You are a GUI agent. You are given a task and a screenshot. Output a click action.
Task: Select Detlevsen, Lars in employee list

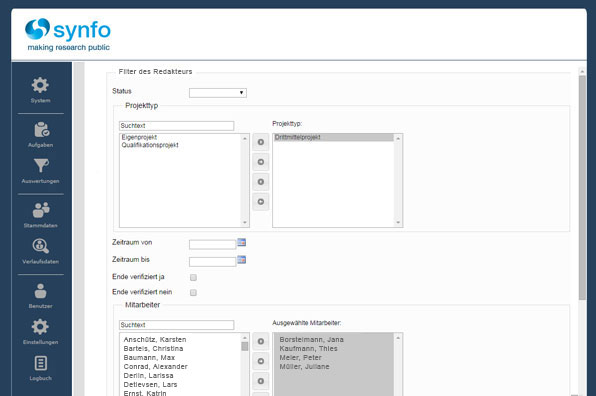151,385
